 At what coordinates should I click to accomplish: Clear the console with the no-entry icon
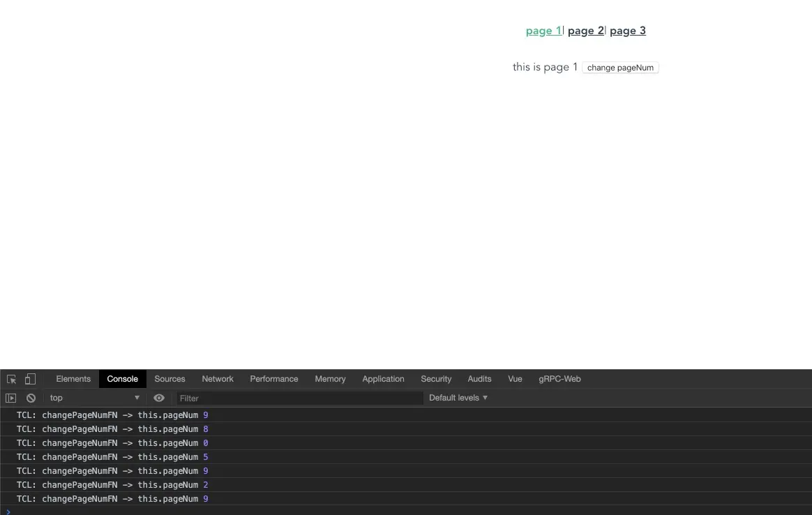point(31,397)
